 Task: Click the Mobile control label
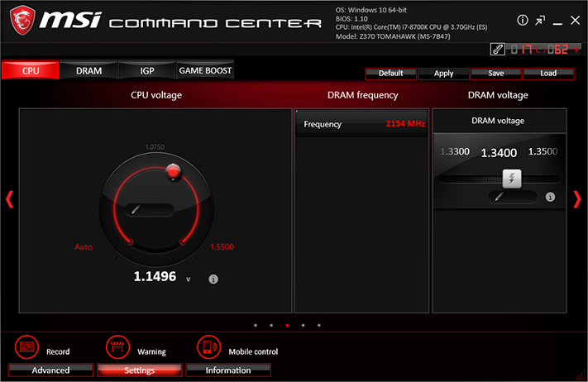pyautogui.click(x=253, y=351)
